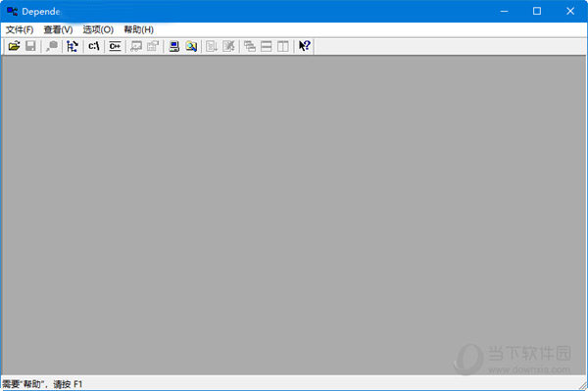Image resolution: width=588 pixels, height=391 pixels.
Task: Open configure module search order icon
Action: pyautogui.click(x=191, y=46)
